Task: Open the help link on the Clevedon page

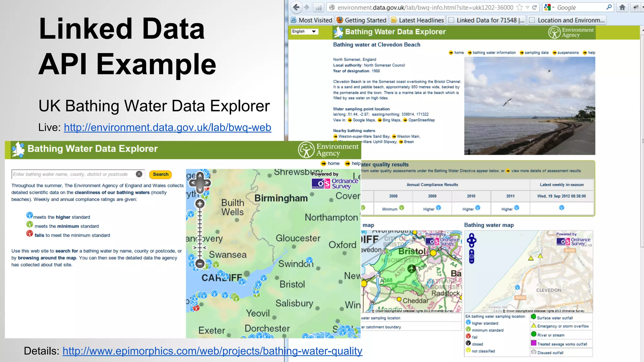Action: [589, 53]
